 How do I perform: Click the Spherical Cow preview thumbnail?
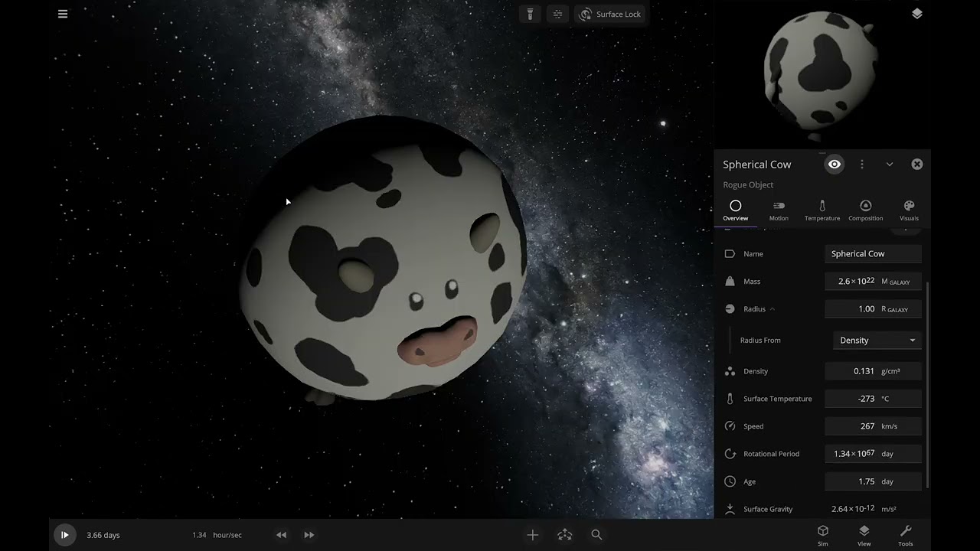click(822, 75)
